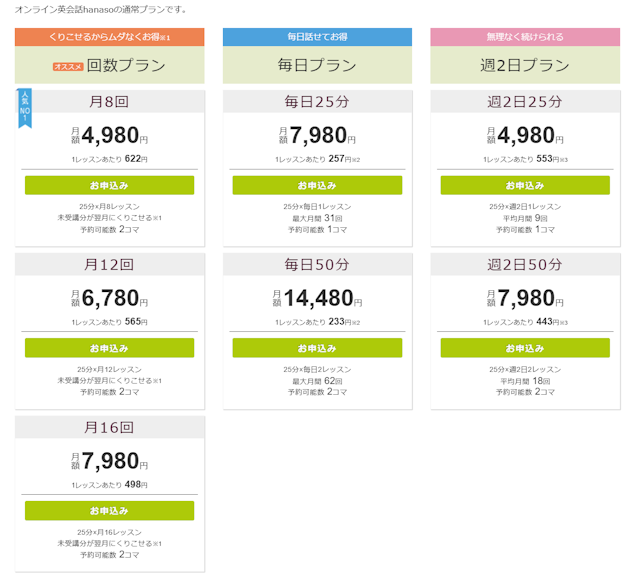The image size is (640, 583).
Task: Apply for the 週2日50分 plan
Action: (525, 348)
